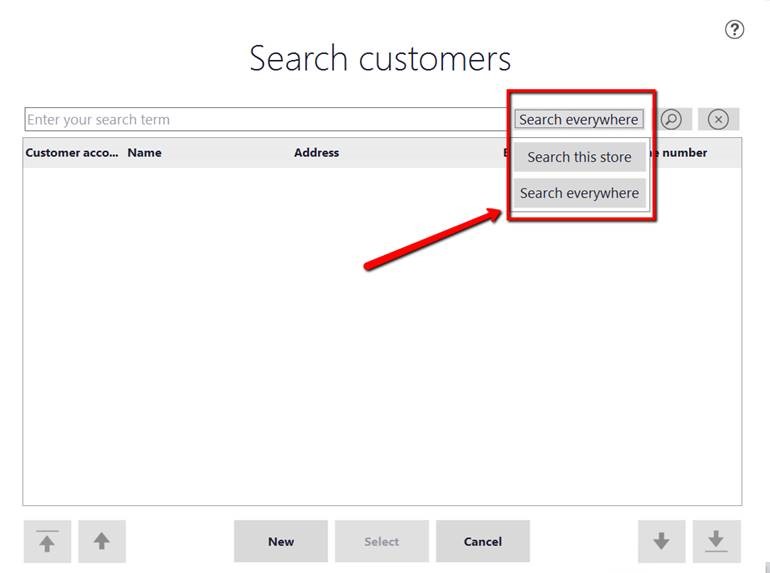Screen dimensions: 770x573
Task: Open the help question mark icon
Action: point(734,30)
